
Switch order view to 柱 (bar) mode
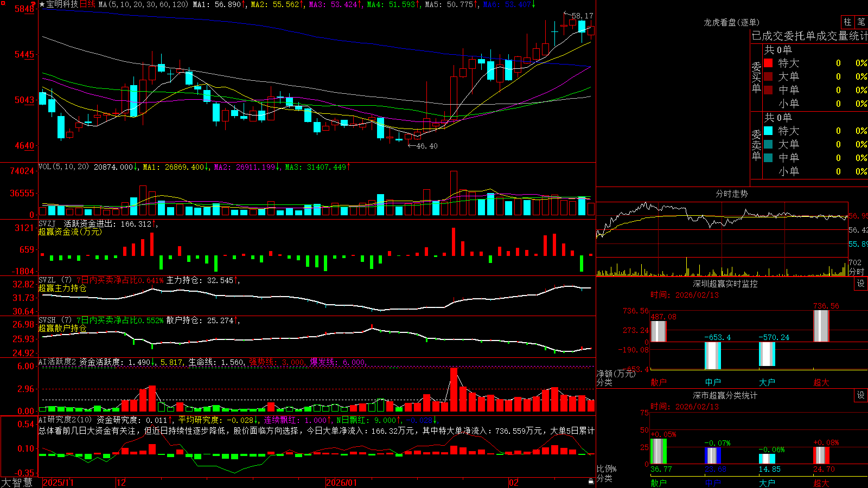point(847,22)
